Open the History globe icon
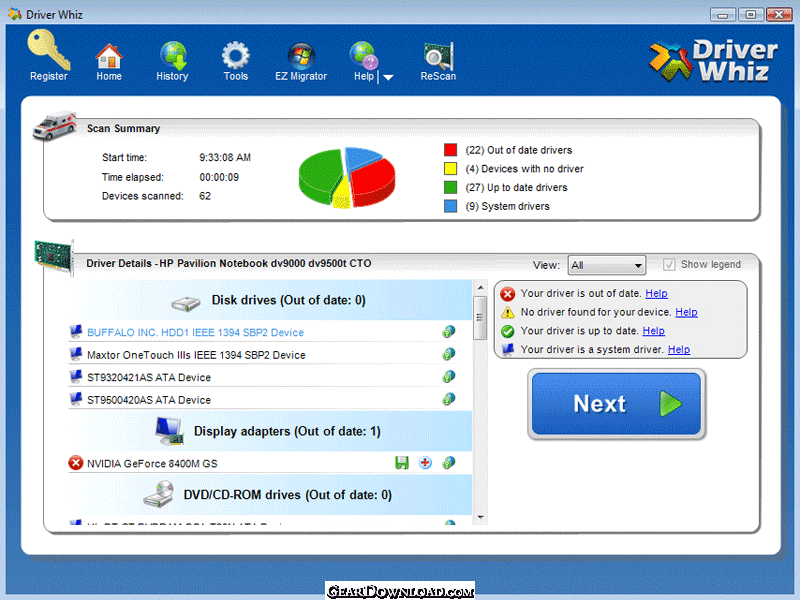 coord(173,55)
